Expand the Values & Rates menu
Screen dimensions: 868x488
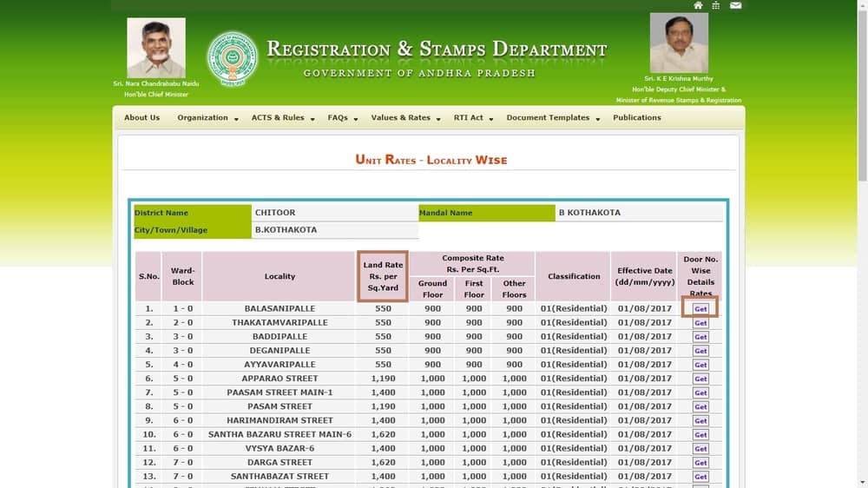tap(405, 117)
